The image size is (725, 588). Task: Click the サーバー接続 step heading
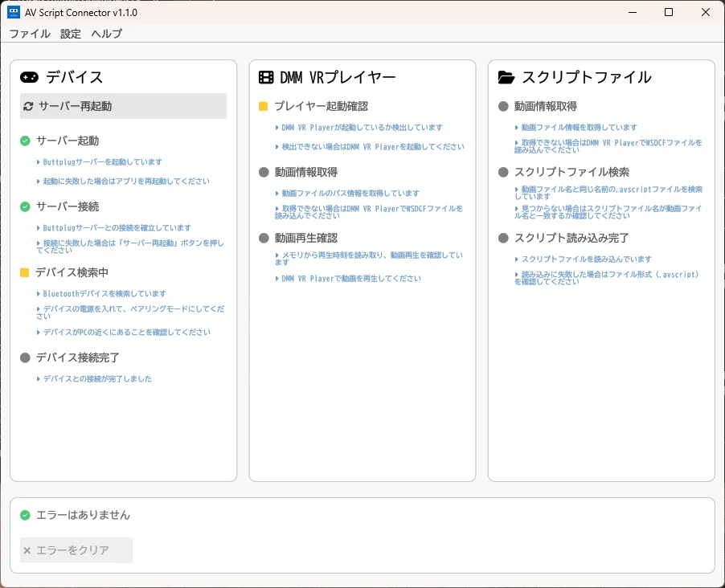pos(68,206)
